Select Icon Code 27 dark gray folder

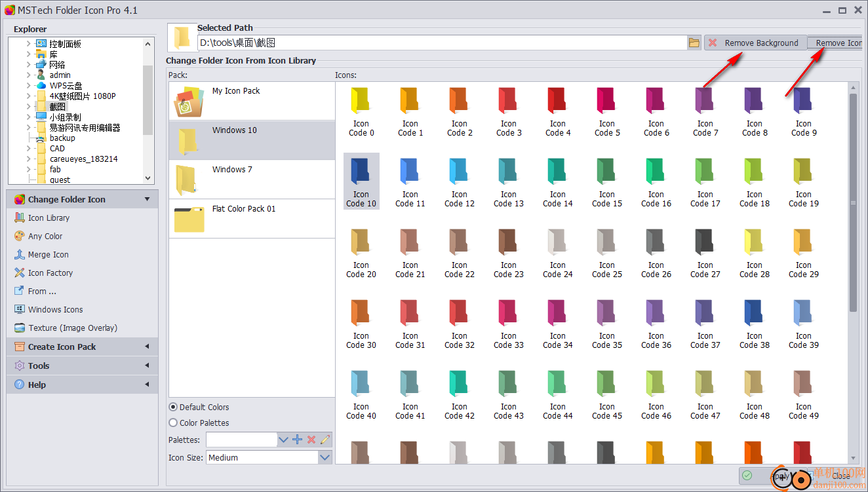[x=705, y=252]
